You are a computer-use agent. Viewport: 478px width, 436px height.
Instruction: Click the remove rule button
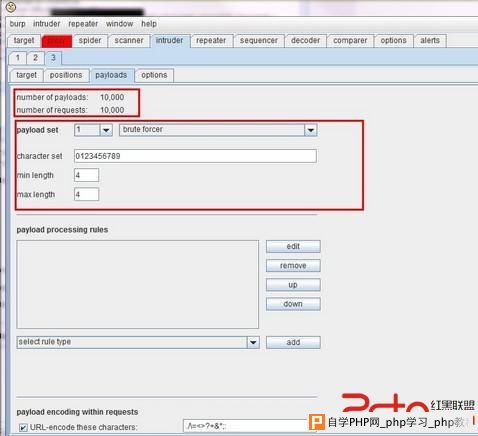point(293,266)
